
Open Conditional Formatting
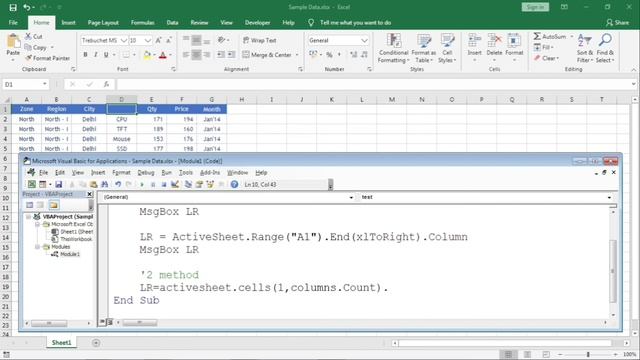(x=393, y=48)
